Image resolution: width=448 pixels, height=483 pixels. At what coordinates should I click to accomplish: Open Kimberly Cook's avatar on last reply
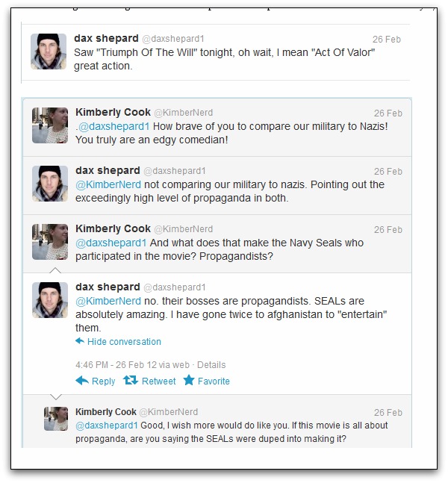(56, 419)
